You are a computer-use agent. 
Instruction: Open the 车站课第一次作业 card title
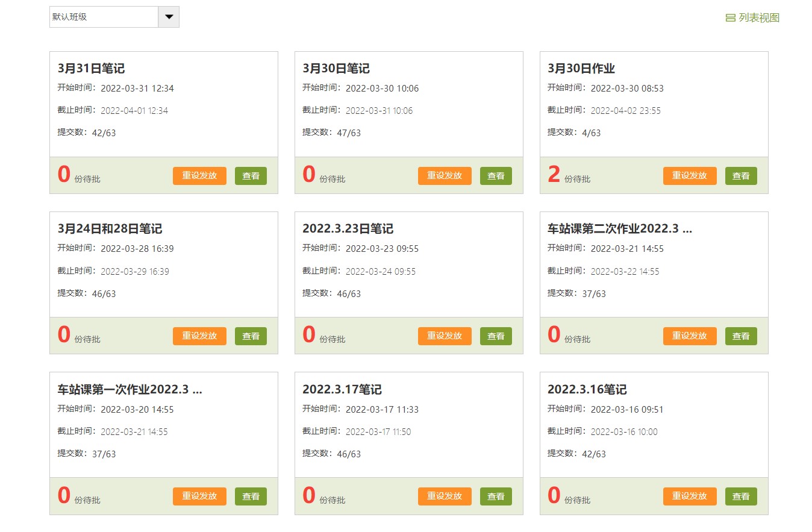[130, 389]
